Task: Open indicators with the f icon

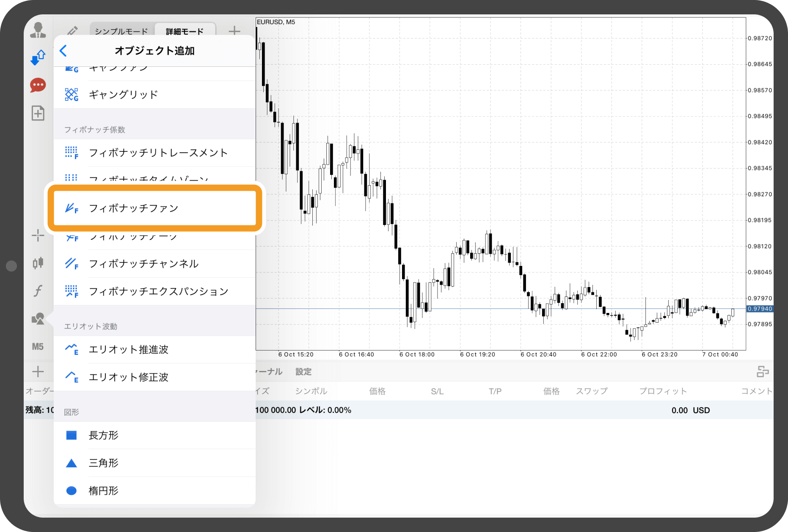Action: pyautogui.click(x=38, y=291)
